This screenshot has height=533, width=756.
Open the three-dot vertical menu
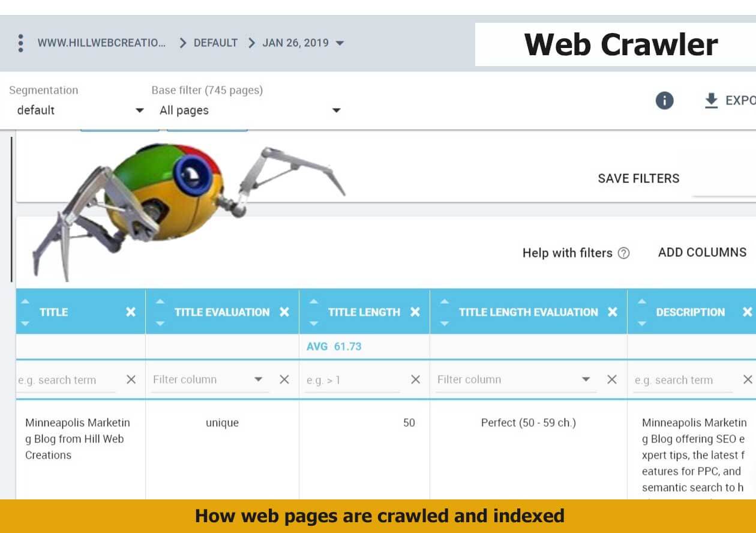pos(20,43)
